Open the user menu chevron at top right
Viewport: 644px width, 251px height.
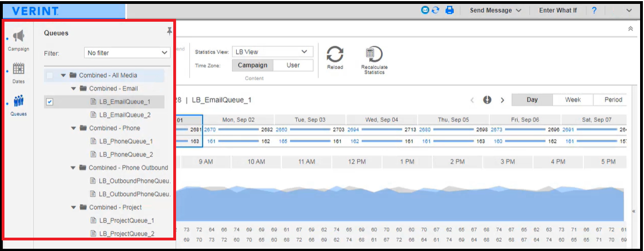pyautogui.click(x=629, y=11)
